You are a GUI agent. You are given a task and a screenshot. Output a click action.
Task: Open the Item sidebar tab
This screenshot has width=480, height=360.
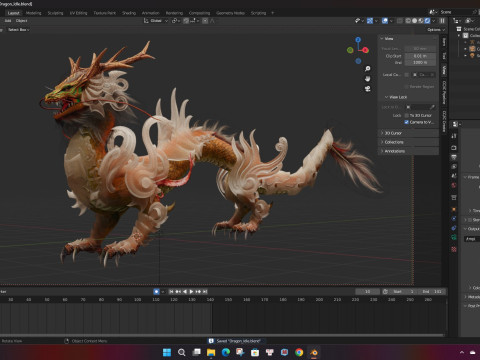444,42
